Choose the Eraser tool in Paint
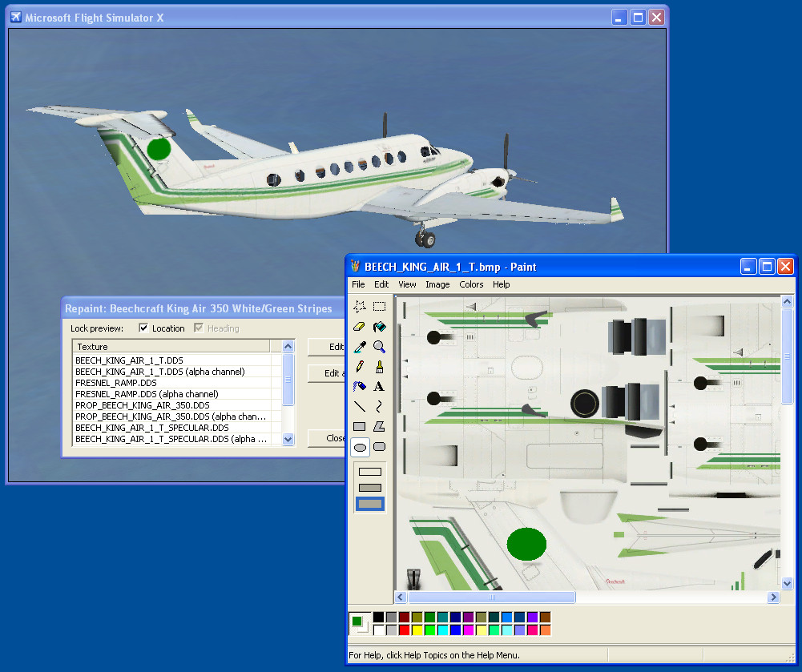 click(x=360, y=326)
